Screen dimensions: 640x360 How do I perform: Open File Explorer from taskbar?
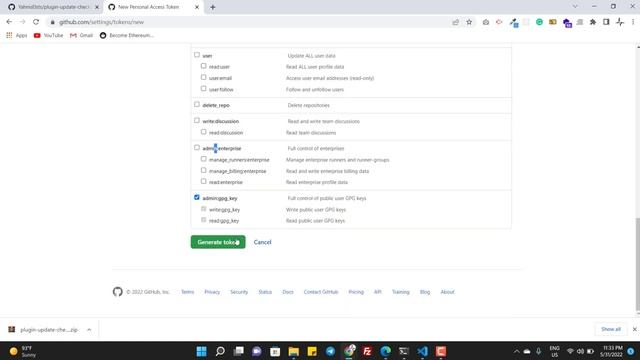293,351
